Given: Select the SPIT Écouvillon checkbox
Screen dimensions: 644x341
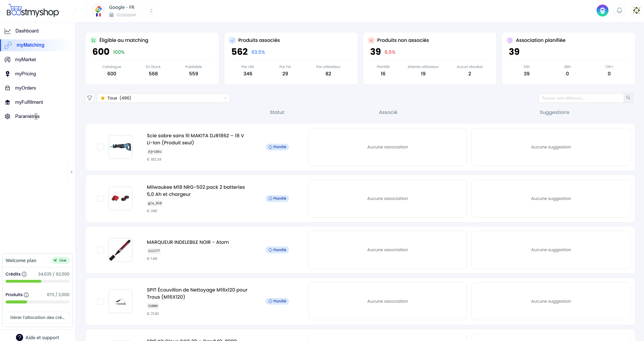Looking at the screenshot, I should point(101,301).
